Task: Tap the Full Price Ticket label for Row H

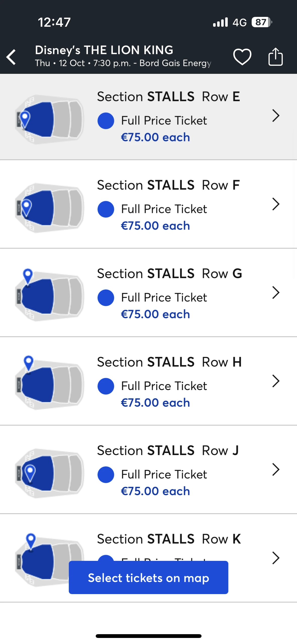Action: point(164,386)
